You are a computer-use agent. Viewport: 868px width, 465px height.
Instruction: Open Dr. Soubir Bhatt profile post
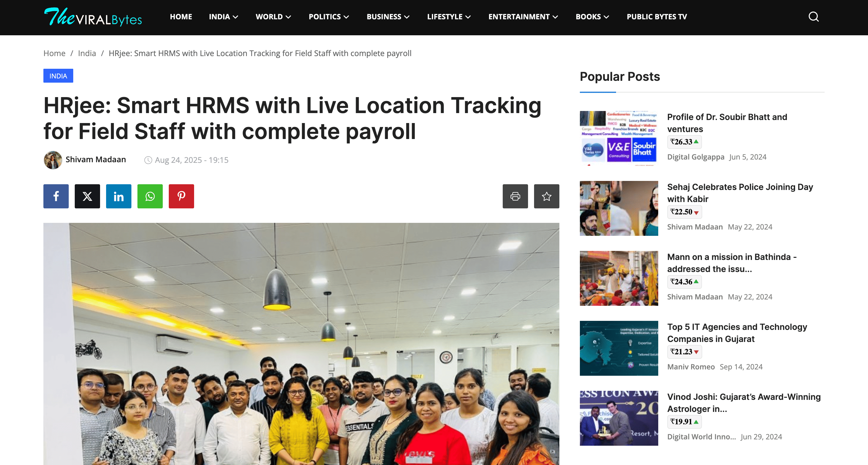click(727, 123)
